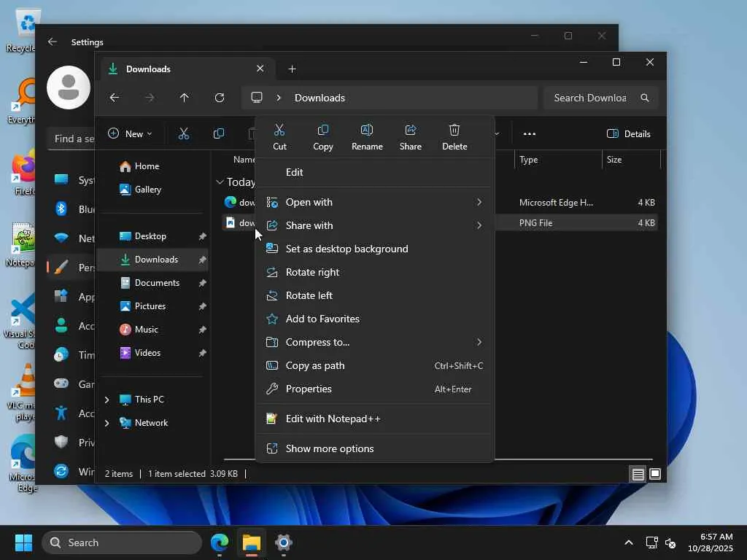This screenshot has width=747, height=560.
Task: Click taskbar Search box
Action: [122, 542]
